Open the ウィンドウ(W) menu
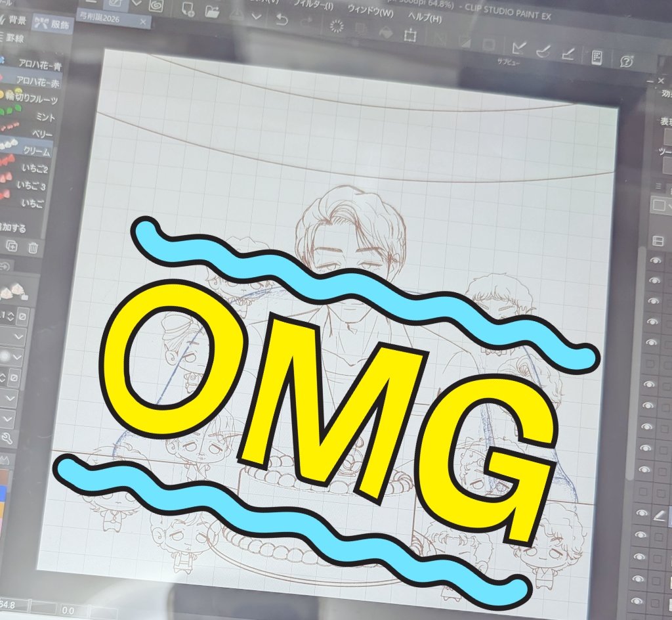The image size is (672, 620). tap(370, 10)
